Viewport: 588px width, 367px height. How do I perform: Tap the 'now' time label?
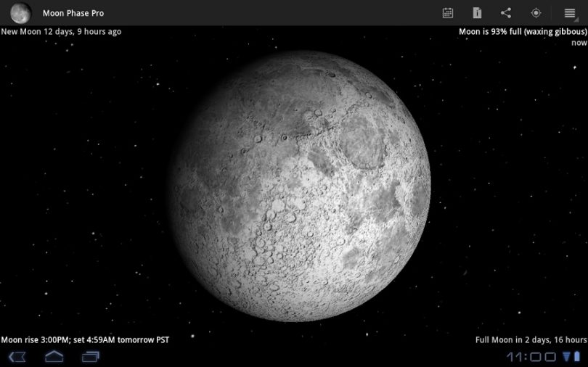(579, 43)
